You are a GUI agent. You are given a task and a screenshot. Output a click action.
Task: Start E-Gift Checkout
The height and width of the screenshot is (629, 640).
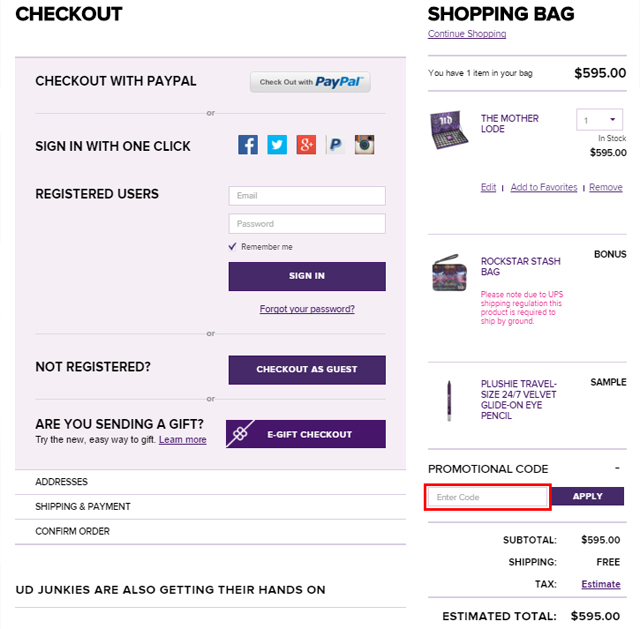click(x=306, y=434)
